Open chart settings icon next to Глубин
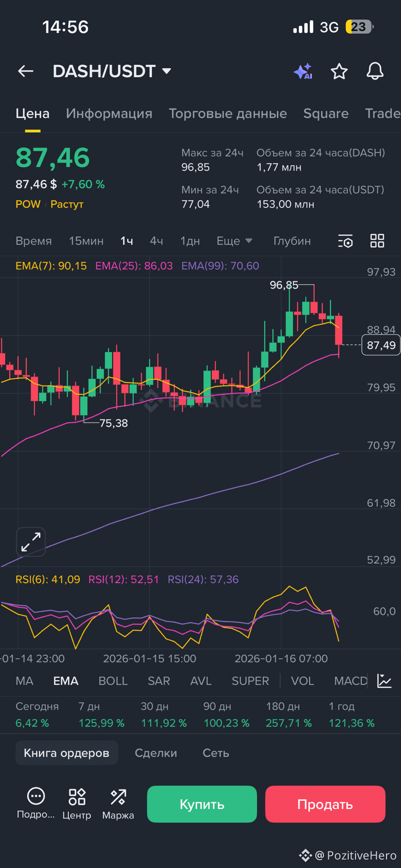Image resolution: width=401 pixels, height=868 pixels. [345, 241]
